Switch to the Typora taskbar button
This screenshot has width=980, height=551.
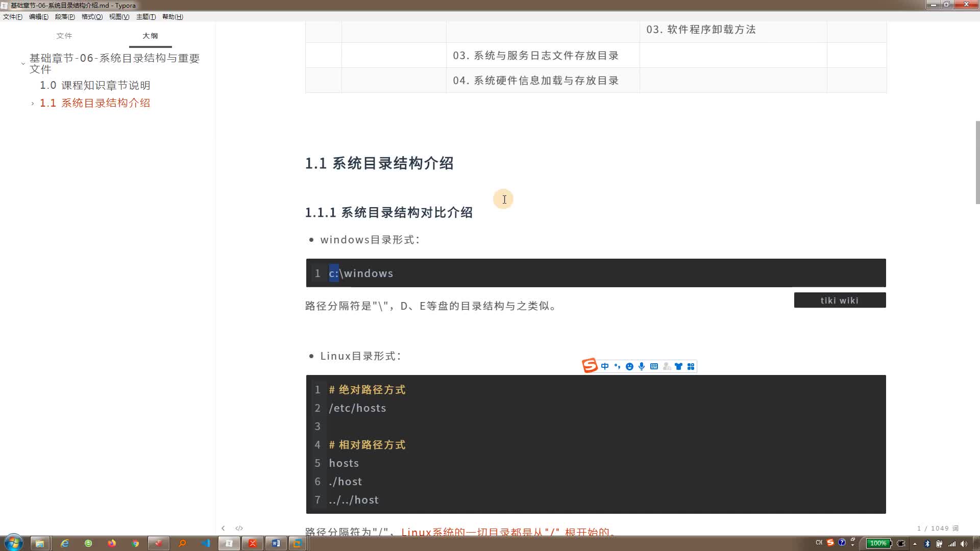coord(229,543)
